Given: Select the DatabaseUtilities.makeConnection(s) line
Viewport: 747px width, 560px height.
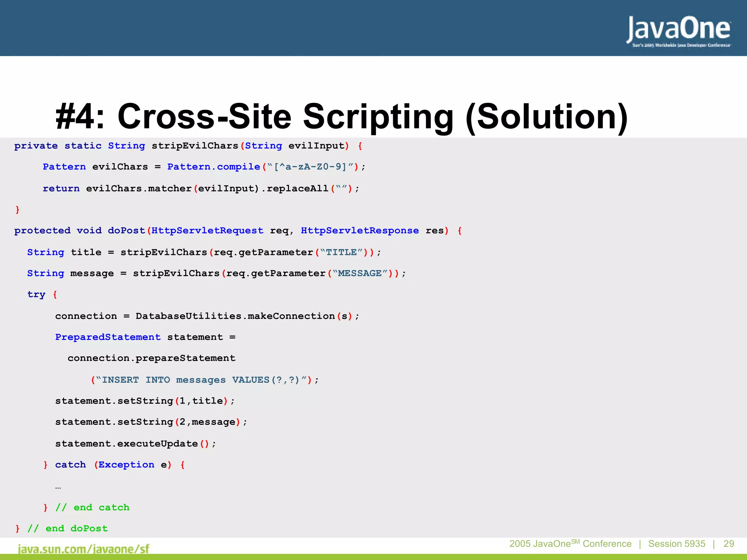Looking at the screenshot, I should coord(207,316).
